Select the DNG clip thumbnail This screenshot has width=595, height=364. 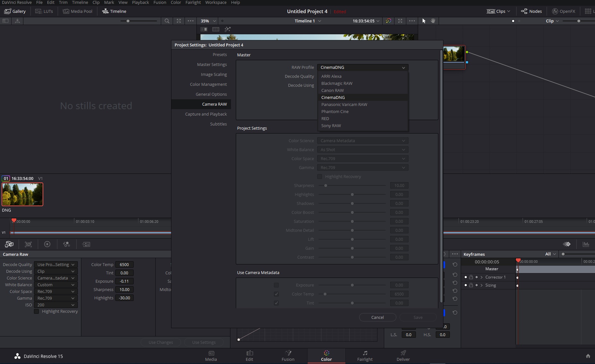tap(22, 194)
